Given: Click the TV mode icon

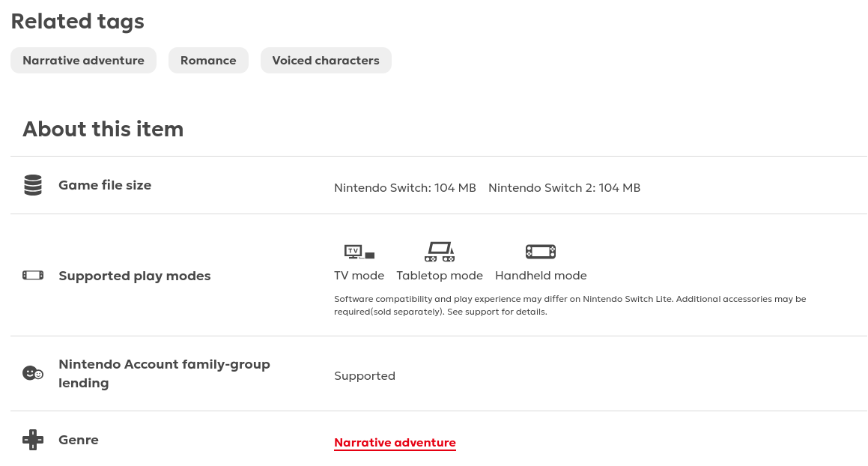Looking at the screenshot, I should tap(359, 252).
